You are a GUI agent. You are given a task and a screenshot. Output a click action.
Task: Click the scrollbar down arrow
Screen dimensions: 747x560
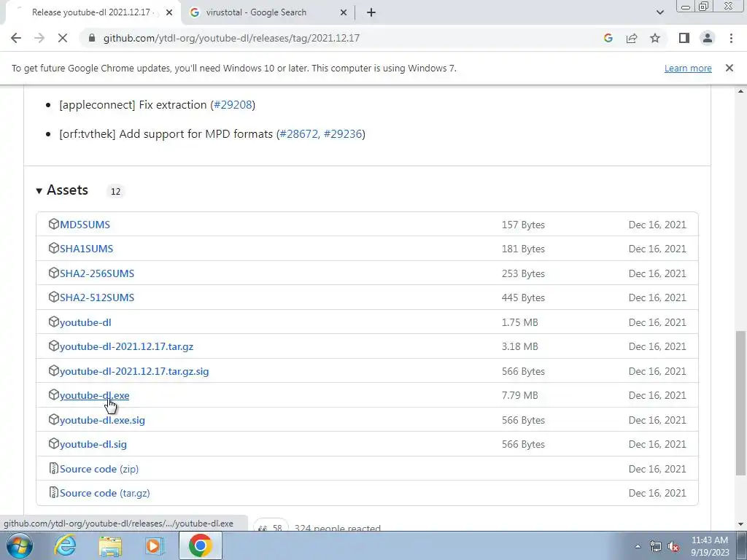point(741,525)
